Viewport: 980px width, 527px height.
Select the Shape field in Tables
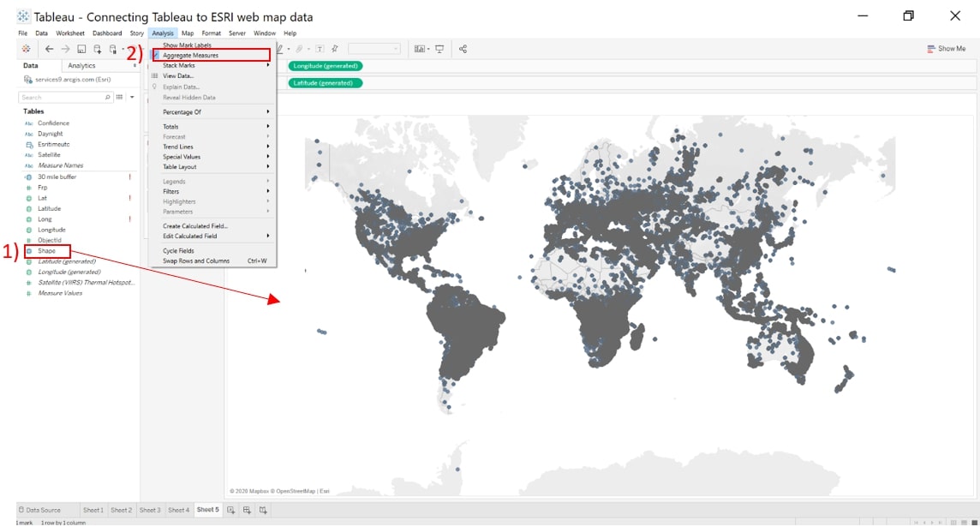[46, 251]
